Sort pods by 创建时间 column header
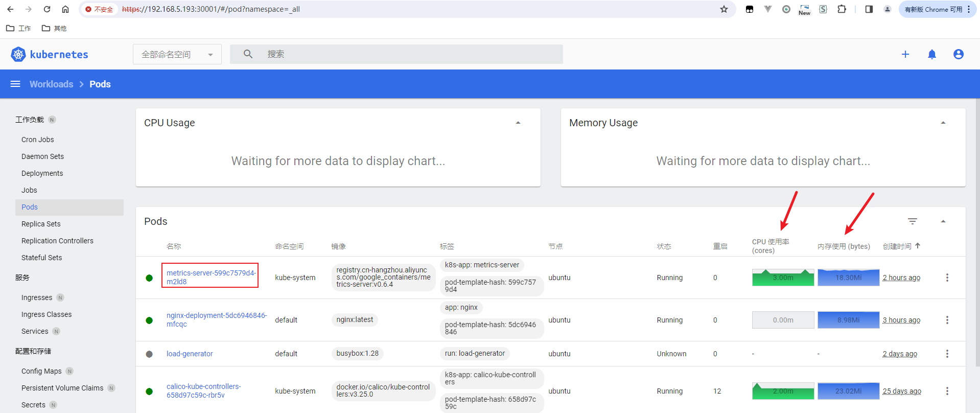 tap(897, 246)
